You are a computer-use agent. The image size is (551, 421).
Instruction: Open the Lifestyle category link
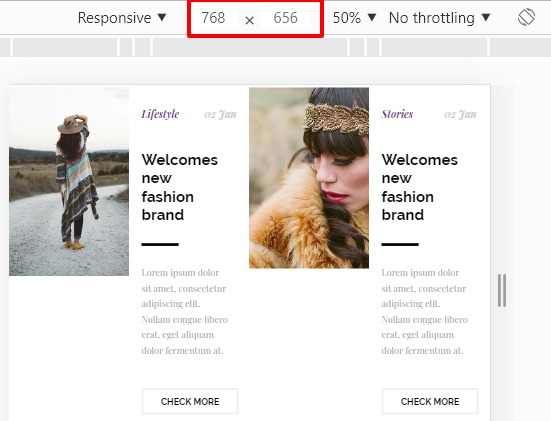coord(160,114)
